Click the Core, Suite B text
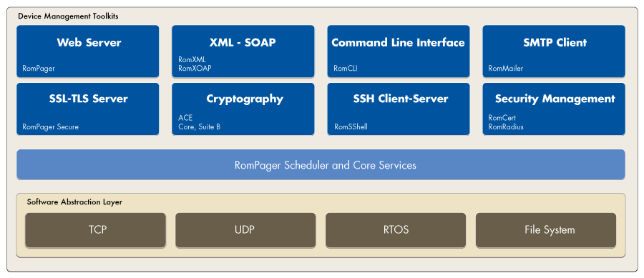Screen dimensions: 644x278 coord(199,126)
